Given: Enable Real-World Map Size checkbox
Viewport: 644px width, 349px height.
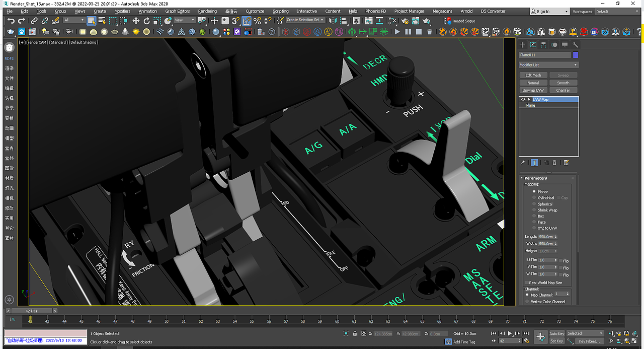Looking at the screenshot, I should [527, 283].
